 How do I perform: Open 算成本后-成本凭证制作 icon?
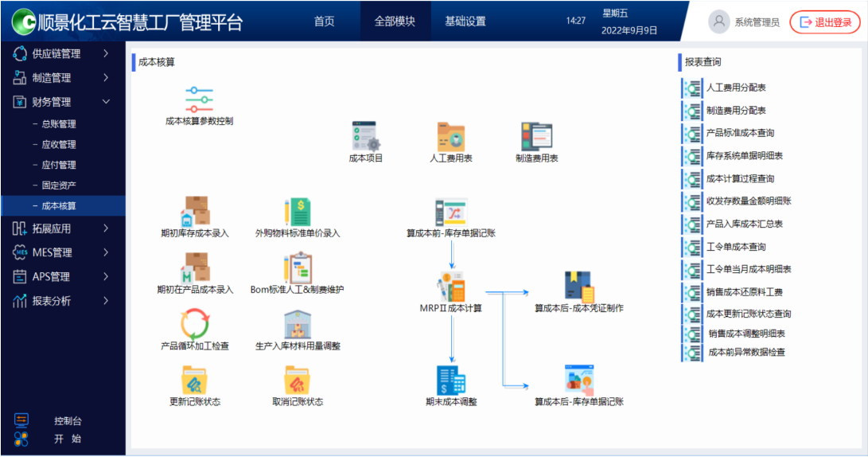[x=578, y=287]
